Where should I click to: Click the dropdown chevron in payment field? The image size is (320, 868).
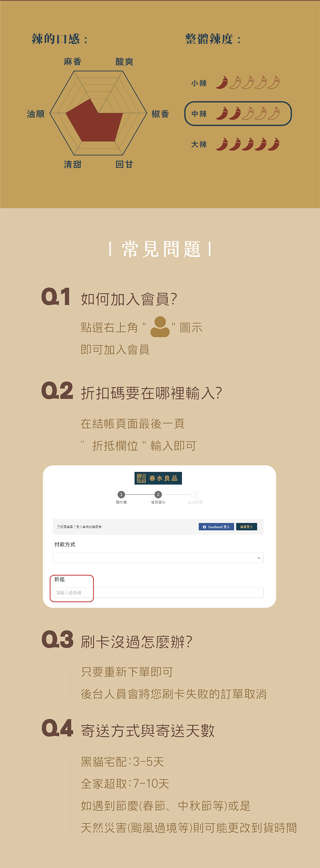pyautogui.click(x=259, y=558)
